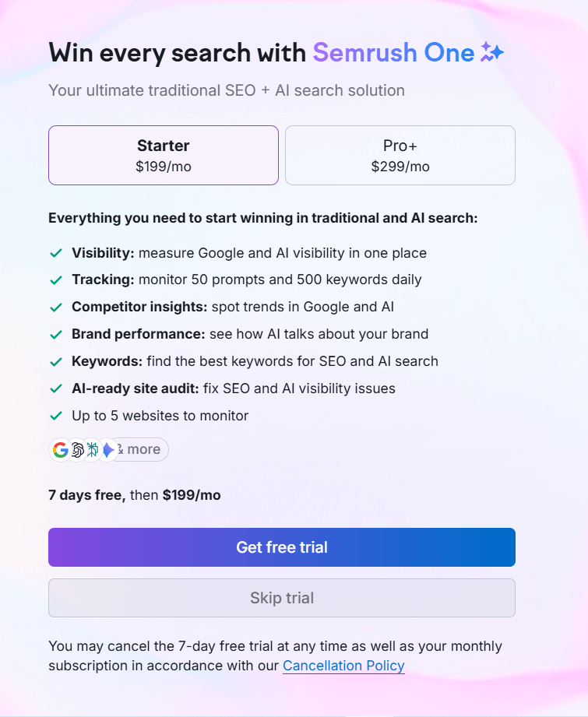Click the Google AI Mode icon
Screen dimensions: 588x717
point(91,449)
